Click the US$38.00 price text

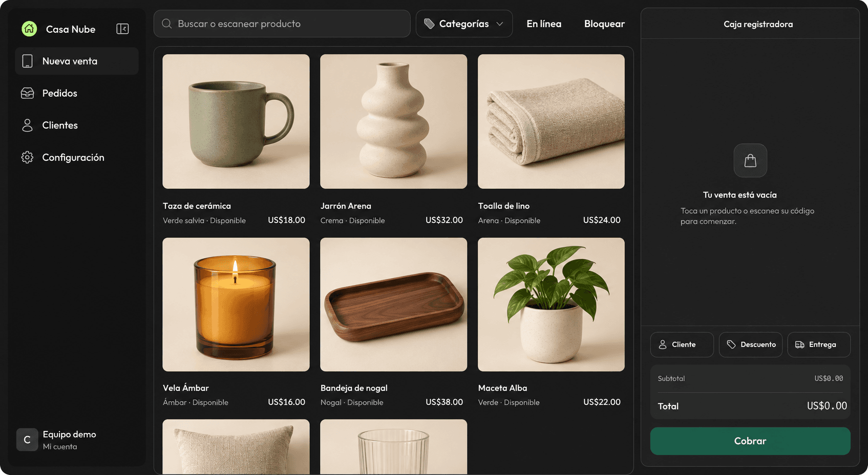point(444,402)
